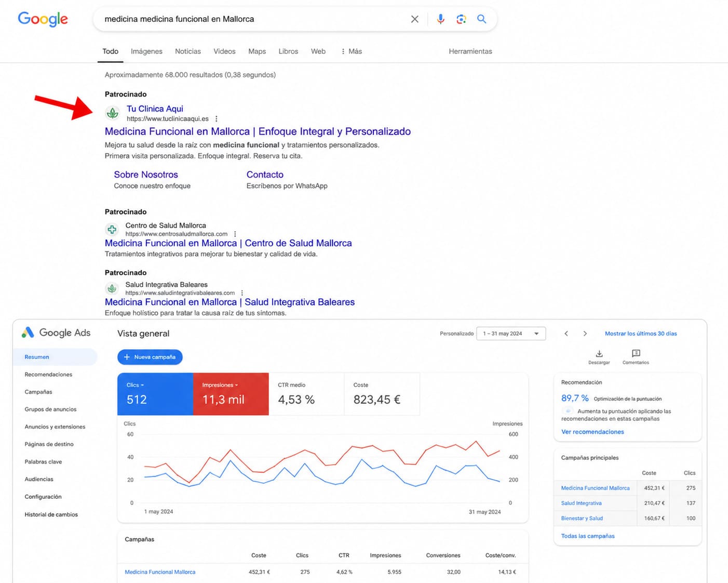The image size is (728, 583).
Task: Open Audiencias in the sidebar
Action: [x=39, y=479]
